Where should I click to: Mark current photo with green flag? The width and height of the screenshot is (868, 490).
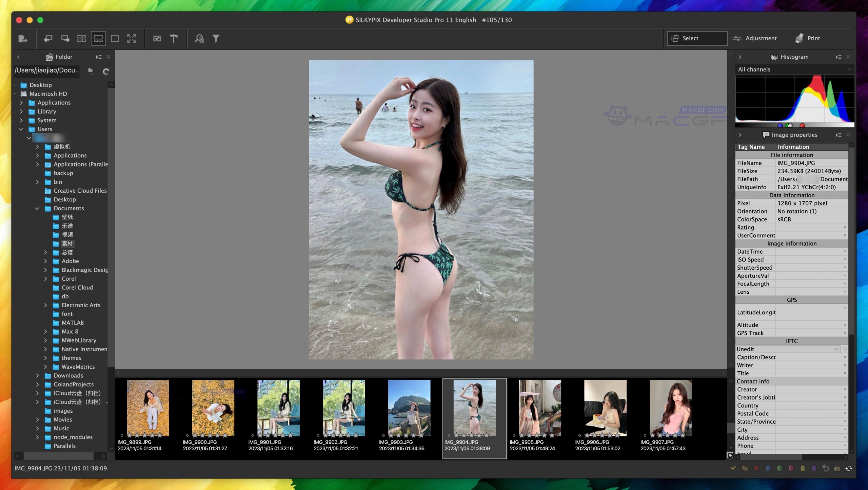[780, 468]
